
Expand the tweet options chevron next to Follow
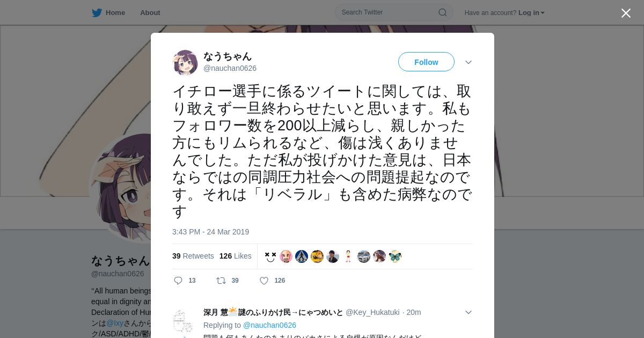tap(469, 62)
